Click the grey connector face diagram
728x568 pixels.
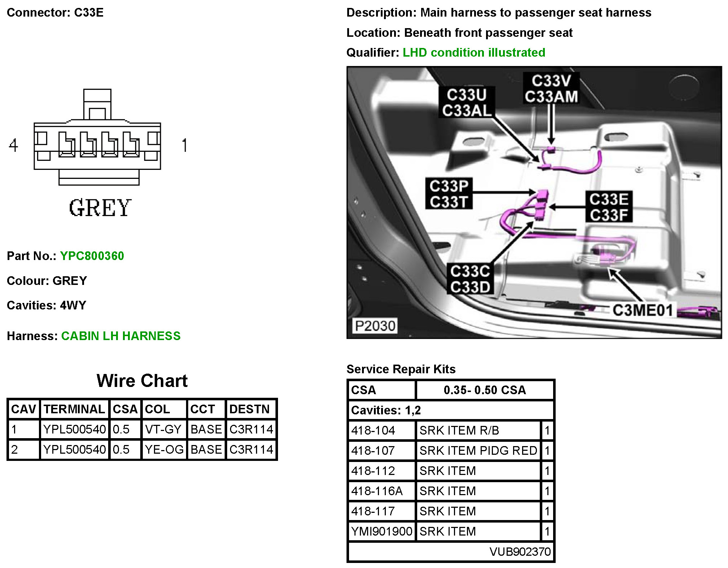click(97, 144)
